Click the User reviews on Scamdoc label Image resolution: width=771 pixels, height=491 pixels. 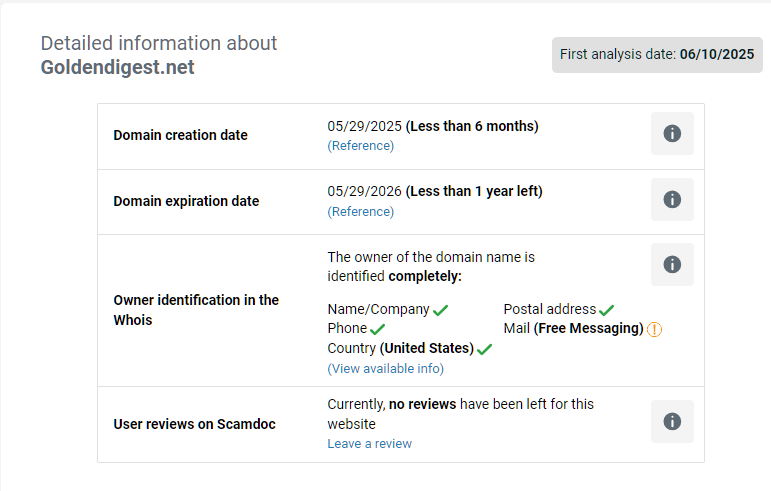(x=194, y=424)
